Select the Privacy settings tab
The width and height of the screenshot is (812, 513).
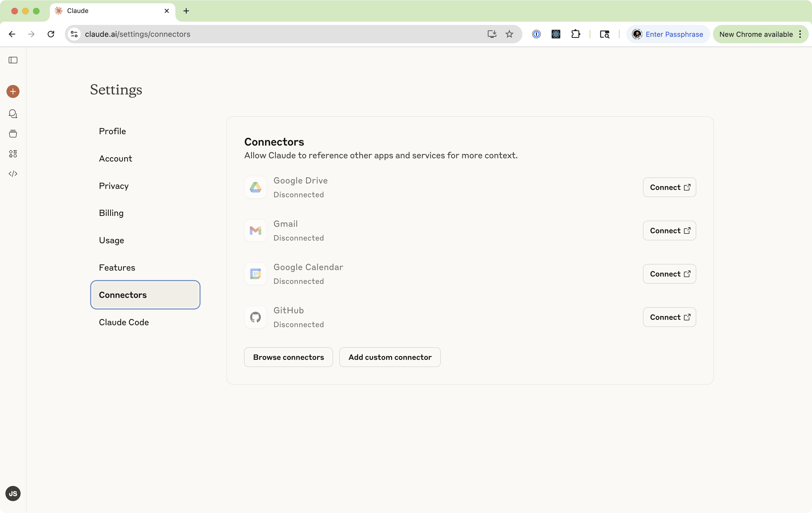click(114, 186)
